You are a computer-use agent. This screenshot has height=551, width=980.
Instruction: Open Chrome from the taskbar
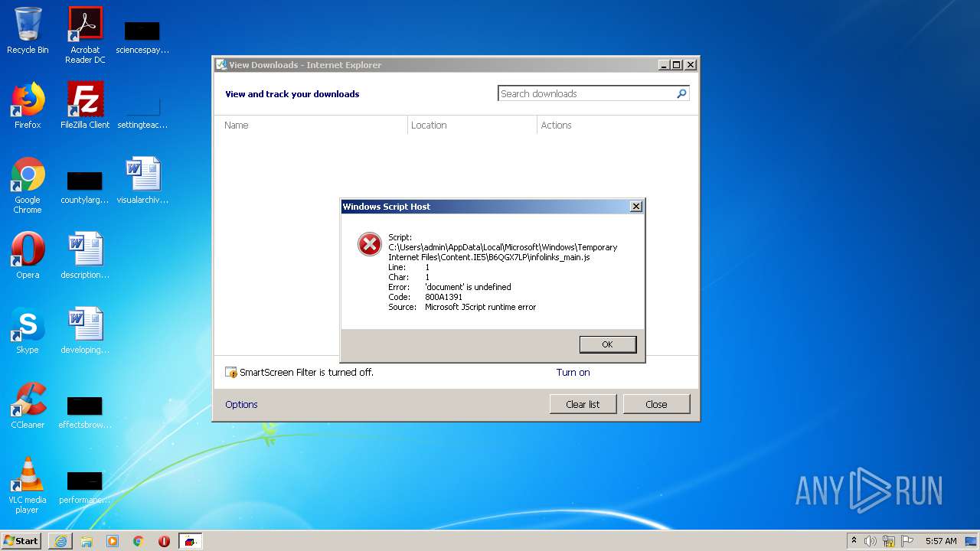tap(139, 541)
